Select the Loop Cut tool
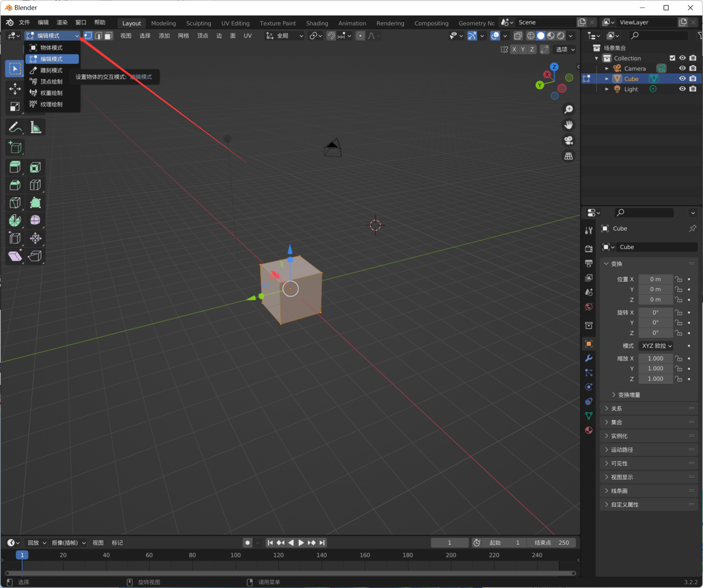 tap(35, 185)
